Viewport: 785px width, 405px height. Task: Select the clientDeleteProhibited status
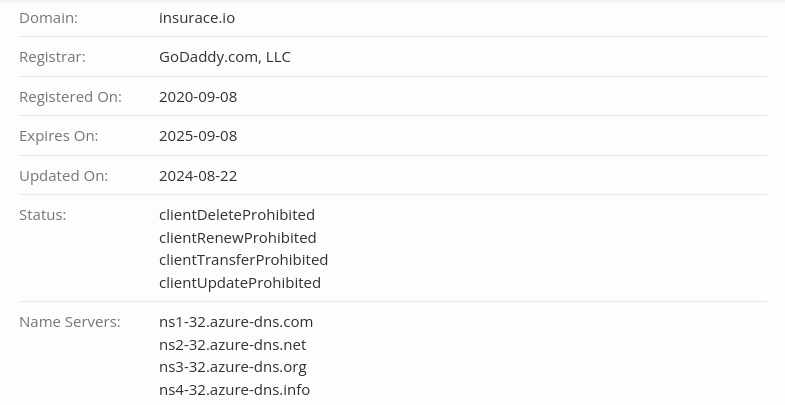237,215
